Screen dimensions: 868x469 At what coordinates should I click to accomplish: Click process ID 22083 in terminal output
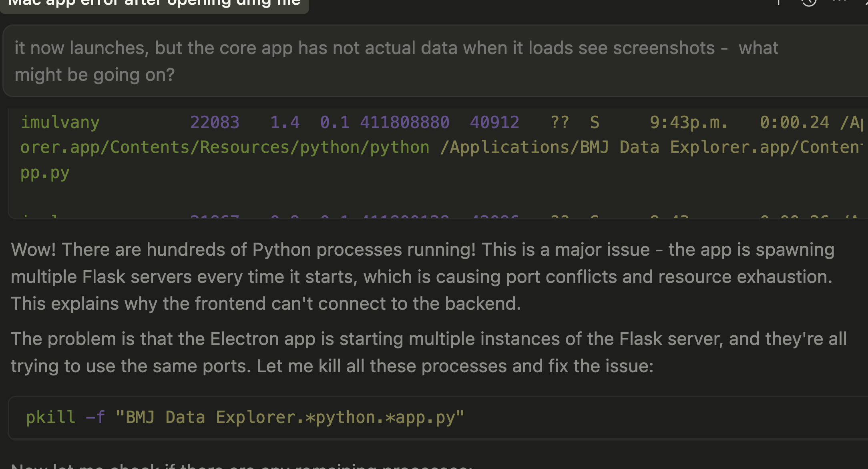point(215,122)
